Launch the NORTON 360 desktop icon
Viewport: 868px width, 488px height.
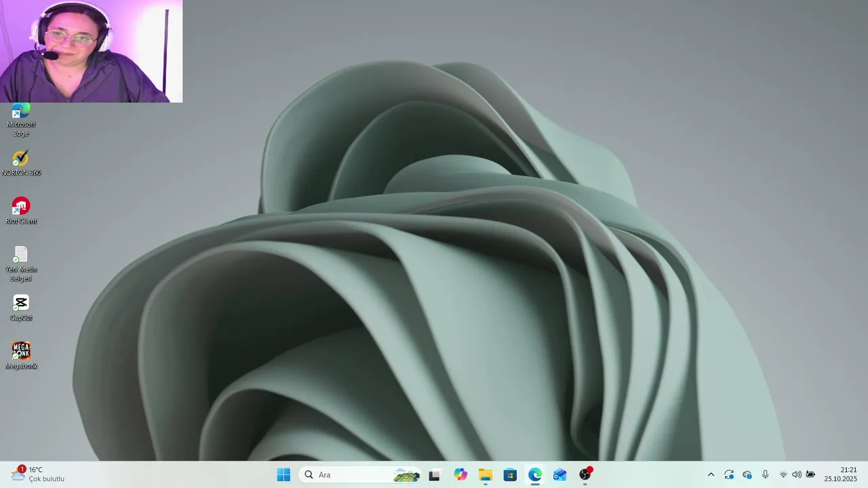pos(21,163)
